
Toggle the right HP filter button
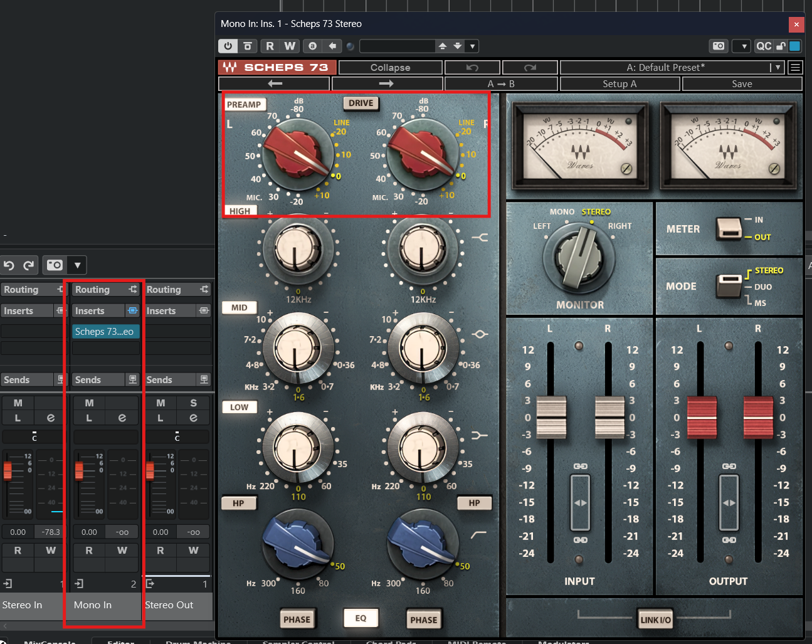pos(475,503)
